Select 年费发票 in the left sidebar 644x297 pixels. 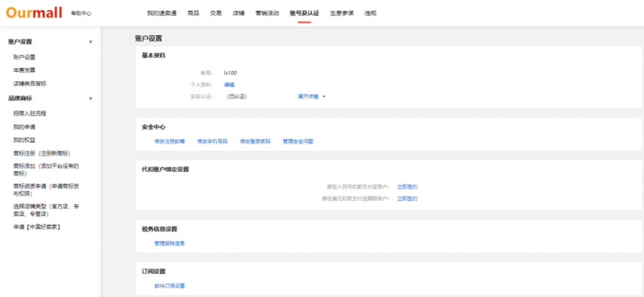click(25, 70)
